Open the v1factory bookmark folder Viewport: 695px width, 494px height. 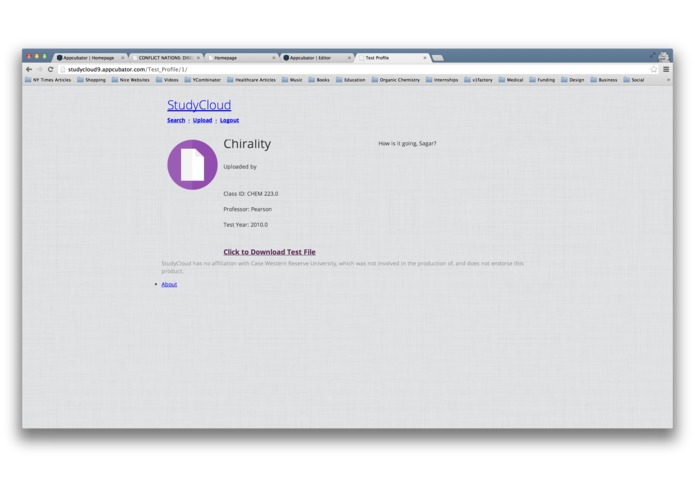coord(478,80)
